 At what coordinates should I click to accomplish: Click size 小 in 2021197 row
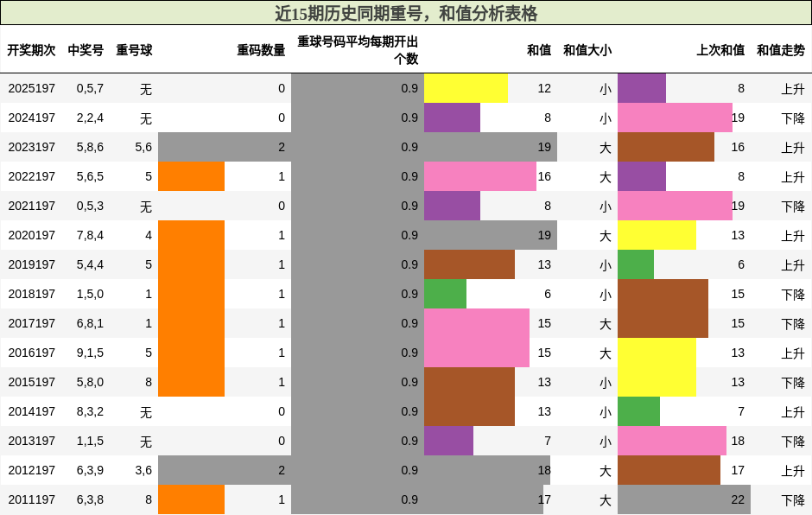606,207
